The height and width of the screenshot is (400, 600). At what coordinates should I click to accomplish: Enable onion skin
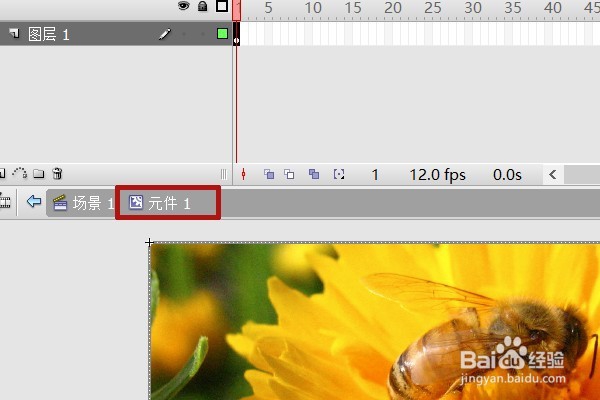(x=269, y=174)
